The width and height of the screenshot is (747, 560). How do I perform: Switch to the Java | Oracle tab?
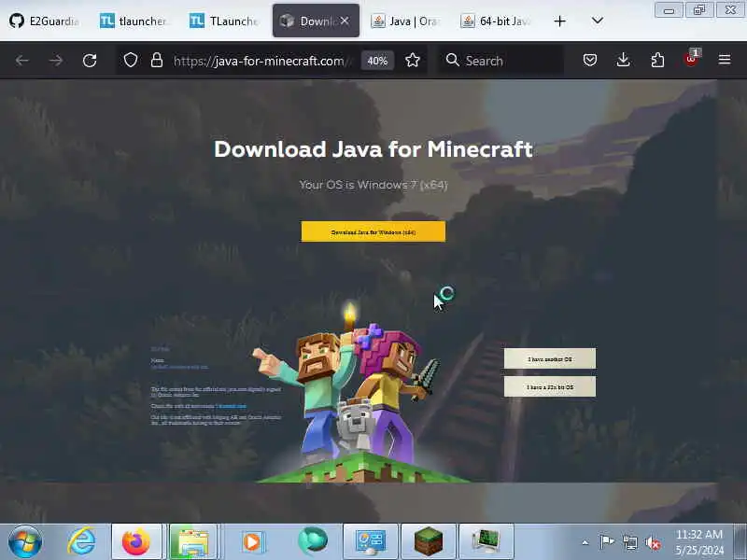tap(405, 21)
